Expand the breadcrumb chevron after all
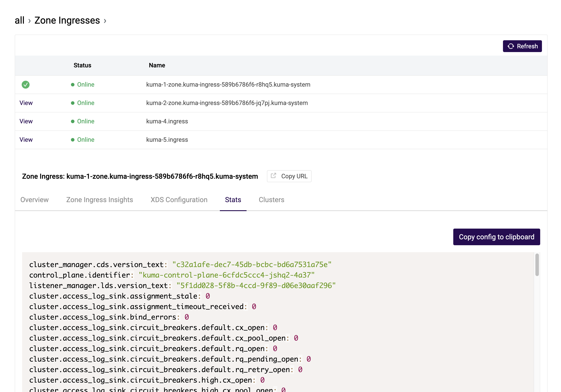This screenshot has width=561, height=392. 30,21
